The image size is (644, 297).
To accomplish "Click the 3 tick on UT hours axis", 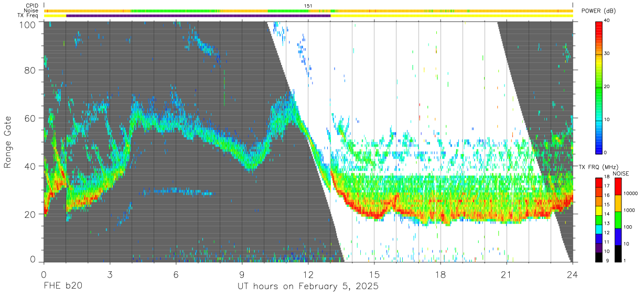I will pos(110,274).
